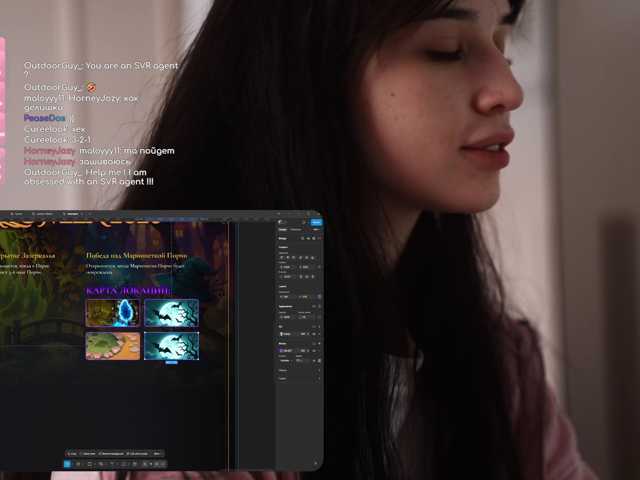Screen dimensions: 640x480
Task: Open Move tool options dropdown arrow
Action: tap(73, 464)
